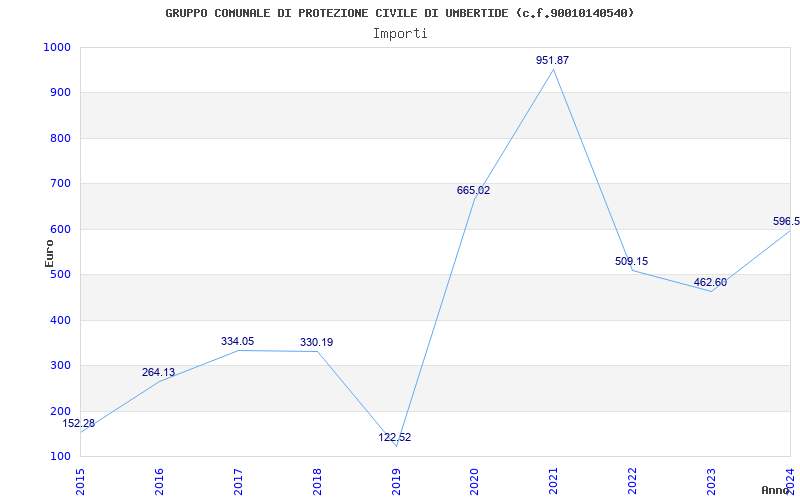
Task: Click the 900 y-axis tick label
Action: 60,92
